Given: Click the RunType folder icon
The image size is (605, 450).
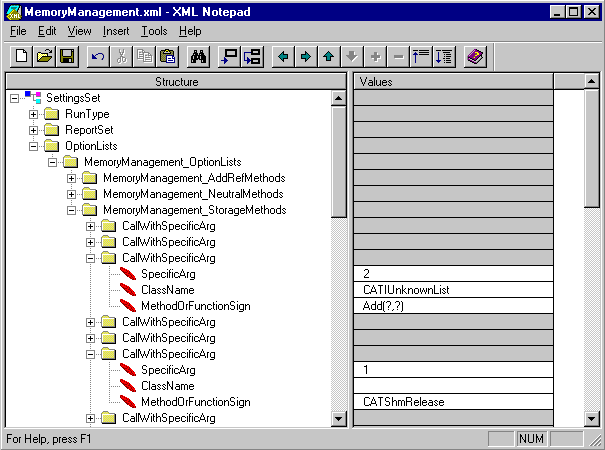Looking at the screenshot, I should [x=51, y=114].
